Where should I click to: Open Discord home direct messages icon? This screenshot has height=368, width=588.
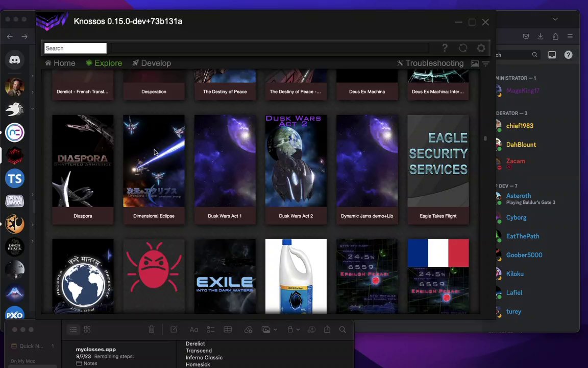(x=15, y=59)
